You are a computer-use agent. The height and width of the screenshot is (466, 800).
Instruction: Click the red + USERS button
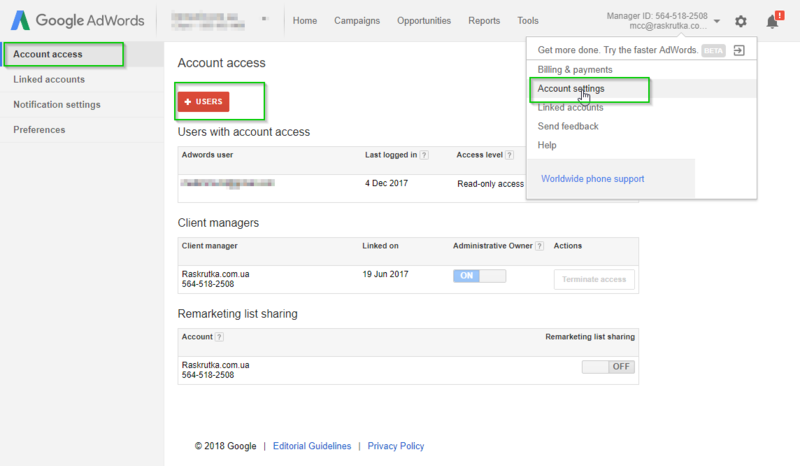(204, 102)
